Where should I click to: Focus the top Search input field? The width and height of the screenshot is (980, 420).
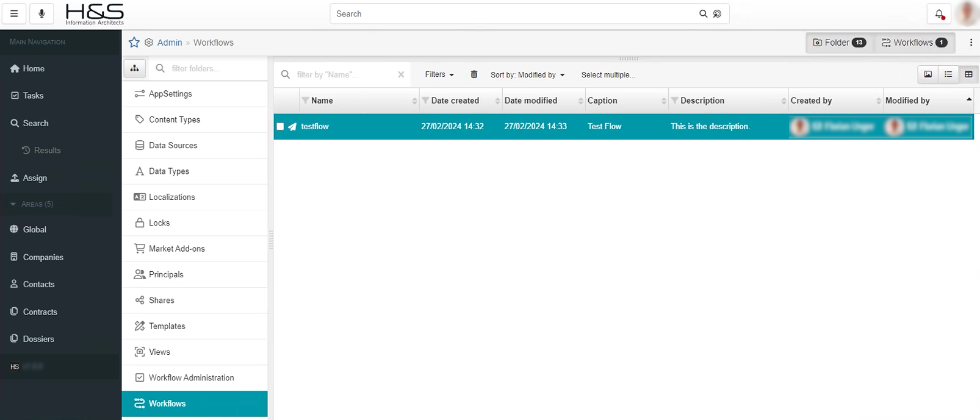516,13
